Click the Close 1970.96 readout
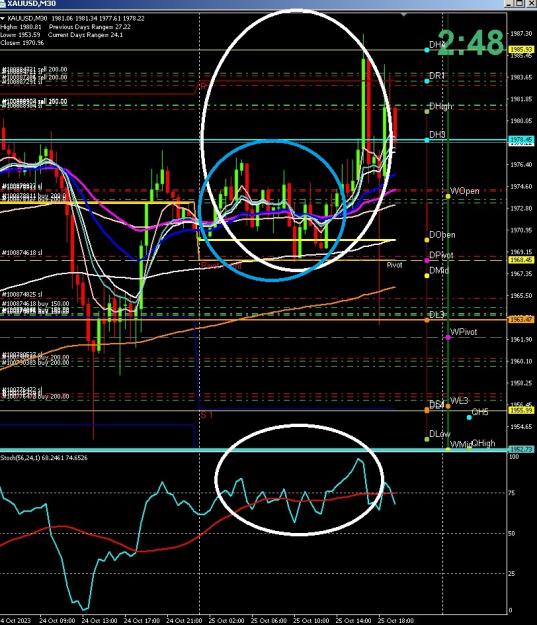Screen dimensions: 537x625 (x=22, y=43)
